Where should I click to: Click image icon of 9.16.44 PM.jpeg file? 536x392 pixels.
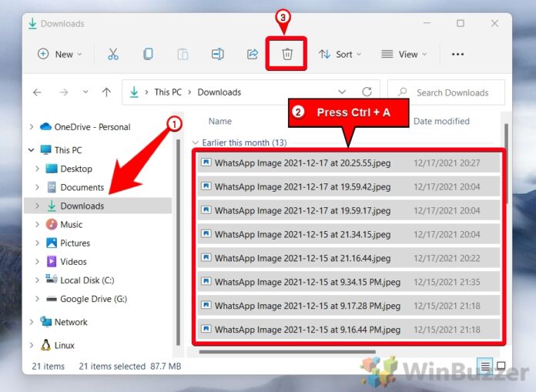coord(206,329)
